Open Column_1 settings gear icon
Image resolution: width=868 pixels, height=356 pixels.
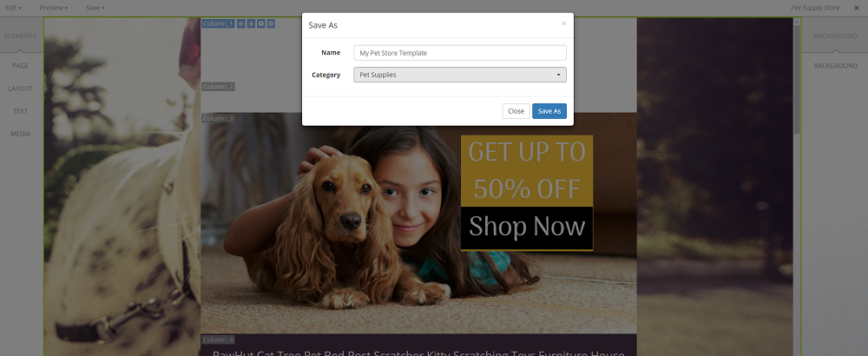(260, 23)
